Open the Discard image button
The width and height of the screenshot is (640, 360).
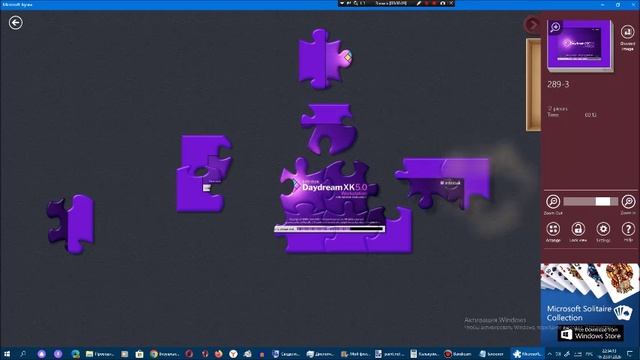[627, 37]
